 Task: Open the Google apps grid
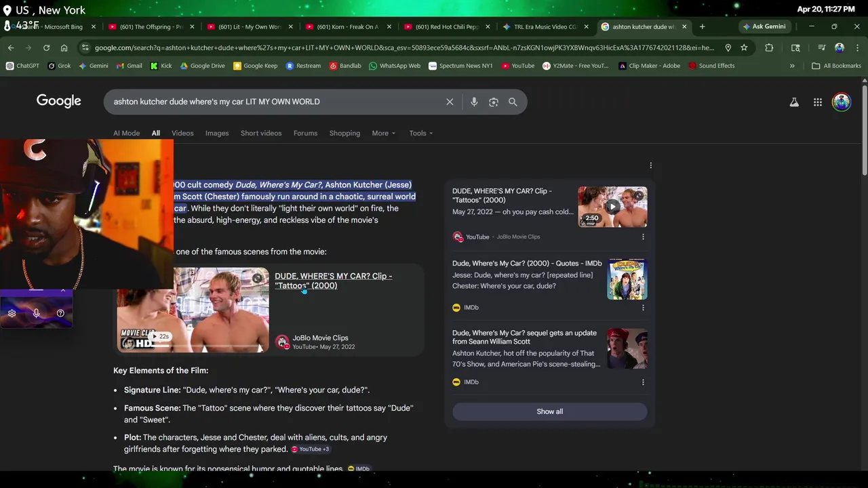click(x=818, y=102)
